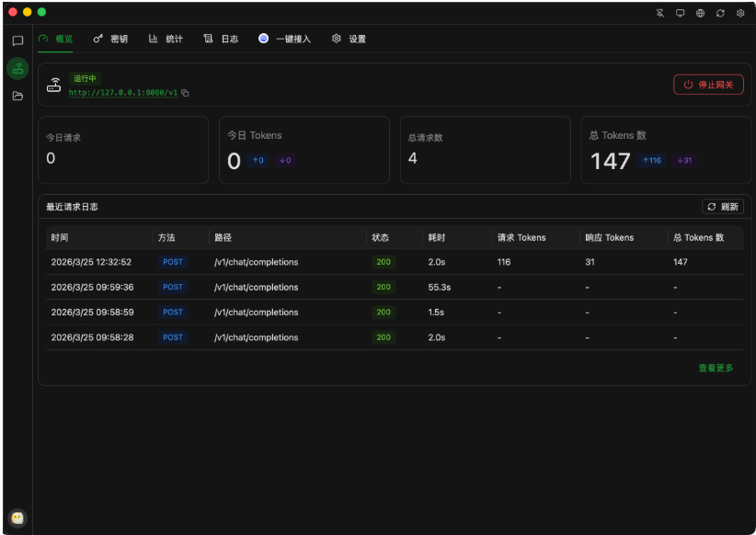Click the 刷新 button in request log
Viewport: 756px width, 535px height.
tap(722, 207)
